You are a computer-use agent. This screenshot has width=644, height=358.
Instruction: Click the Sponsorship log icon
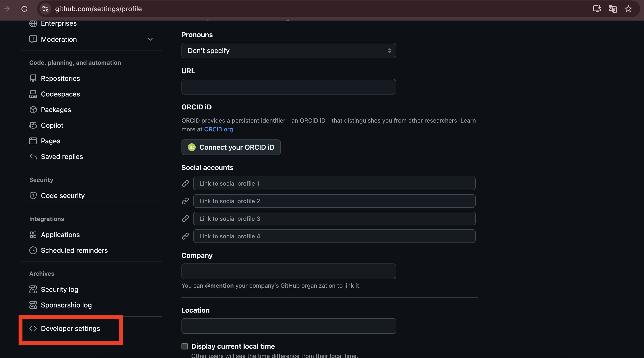pyautogui.click(x=33, y=305)
